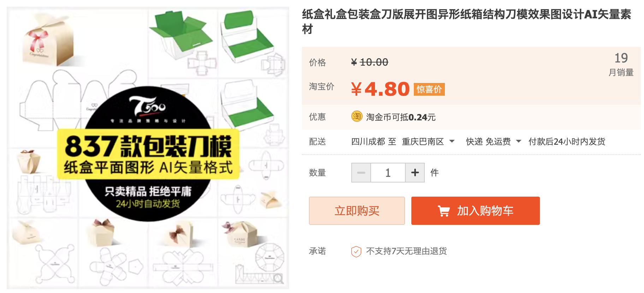This screenshot has height=293, width=644.
Task: Click the 不支持7天无理由退货 promise text
Action: click(x=406, y=251)
